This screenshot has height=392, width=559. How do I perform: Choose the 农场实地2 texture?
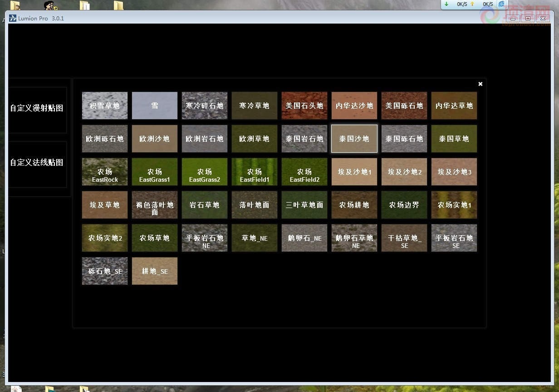click(105, 238)
